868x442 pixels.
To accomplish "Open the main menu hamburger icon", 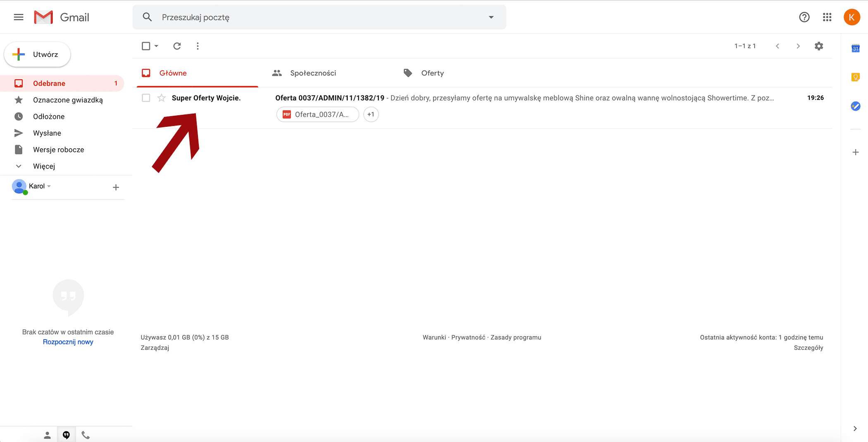I will click(19, 17).
